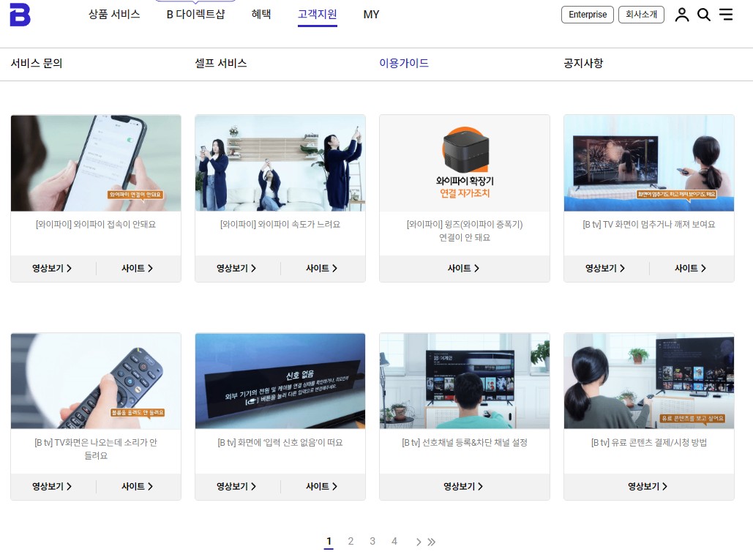Click 사이트 for 와이파이 접속이 안돼요

138,269
